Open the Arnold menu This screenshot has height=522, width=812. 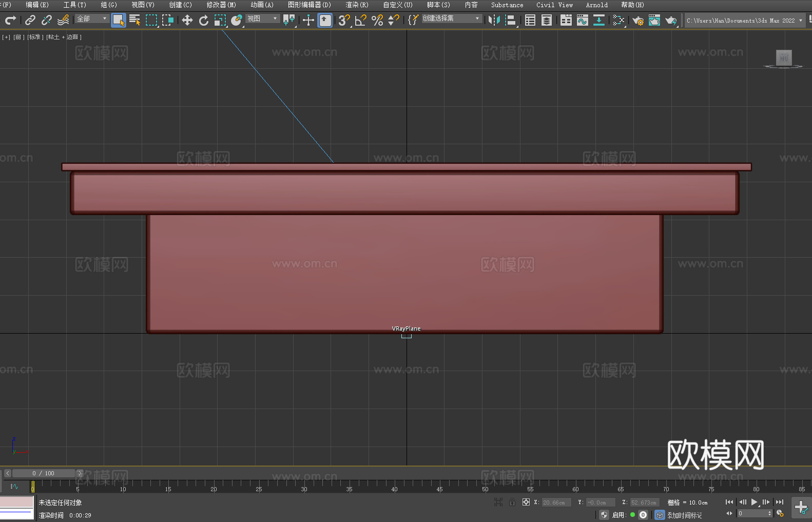(x=597, y=5)
